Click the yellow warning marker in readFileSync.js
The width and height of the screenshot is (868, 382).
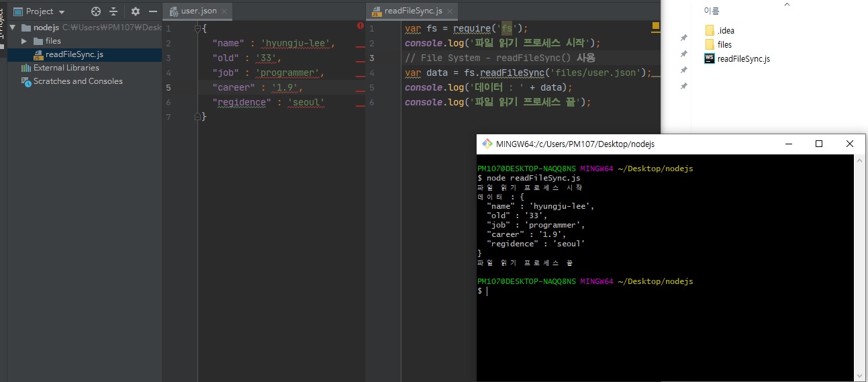(x=656, y=26)
